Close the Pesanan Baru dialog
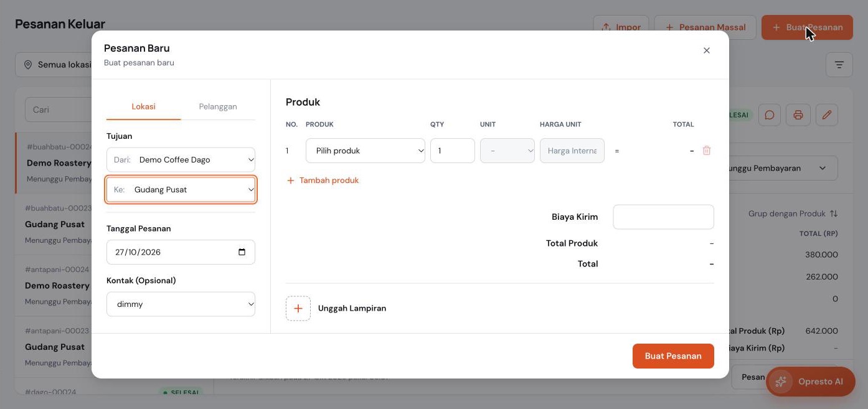The image size is (868, 409). tap(707, 50)
